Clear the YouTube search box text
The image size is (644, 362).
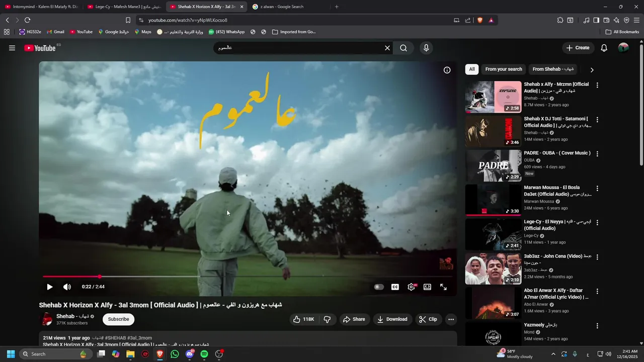(387, 48)
